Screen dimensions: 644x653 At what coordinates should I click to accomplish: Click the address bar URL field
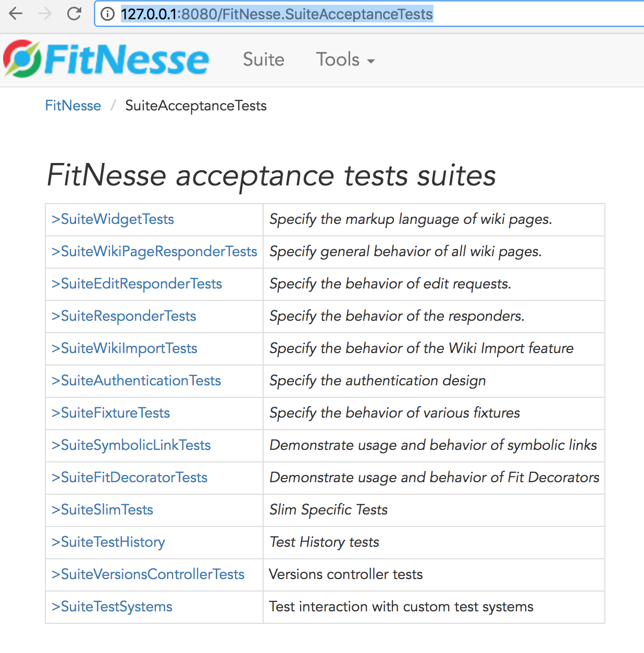[369, 14]
